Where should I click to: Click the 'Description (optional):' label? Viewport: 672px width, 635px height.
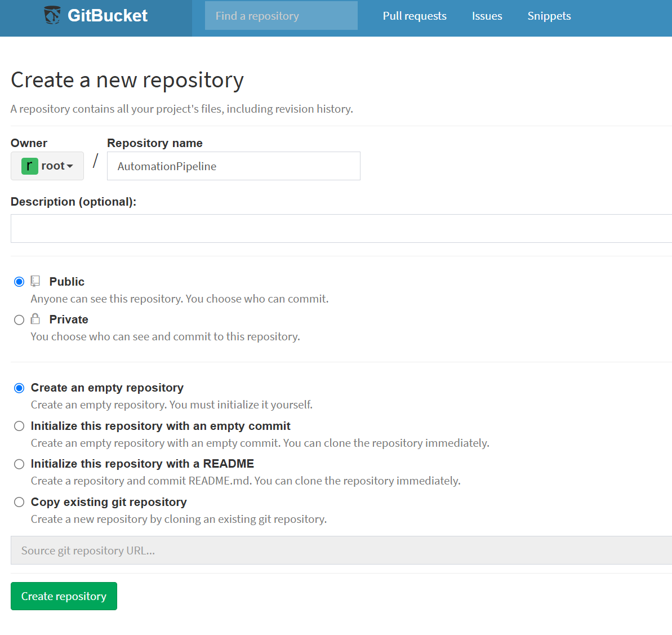tap(73, 202)
